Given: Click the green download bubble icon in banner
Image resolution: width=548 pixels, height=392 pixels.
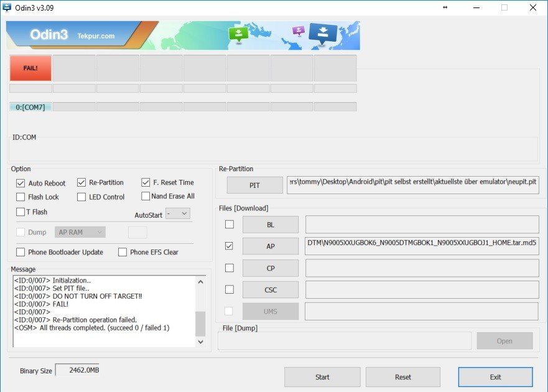Looking at the screenshot, I should point(238,34).
